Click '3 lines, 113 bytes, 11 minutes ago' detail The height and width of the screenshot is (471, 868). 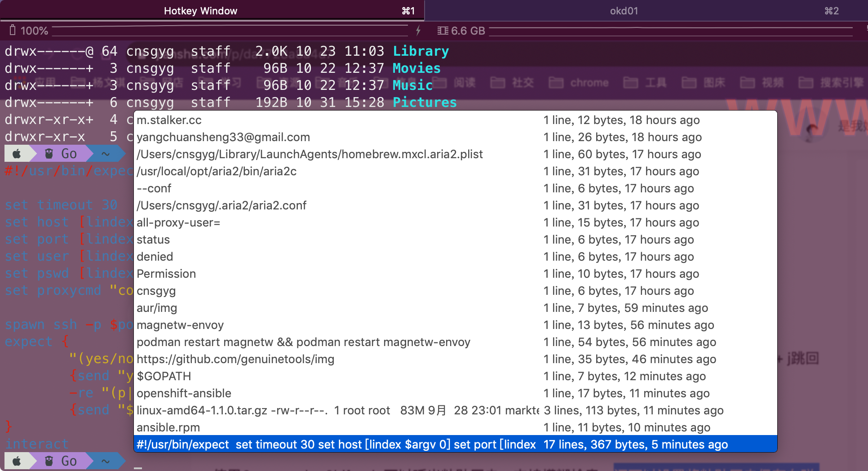point(633,410)
